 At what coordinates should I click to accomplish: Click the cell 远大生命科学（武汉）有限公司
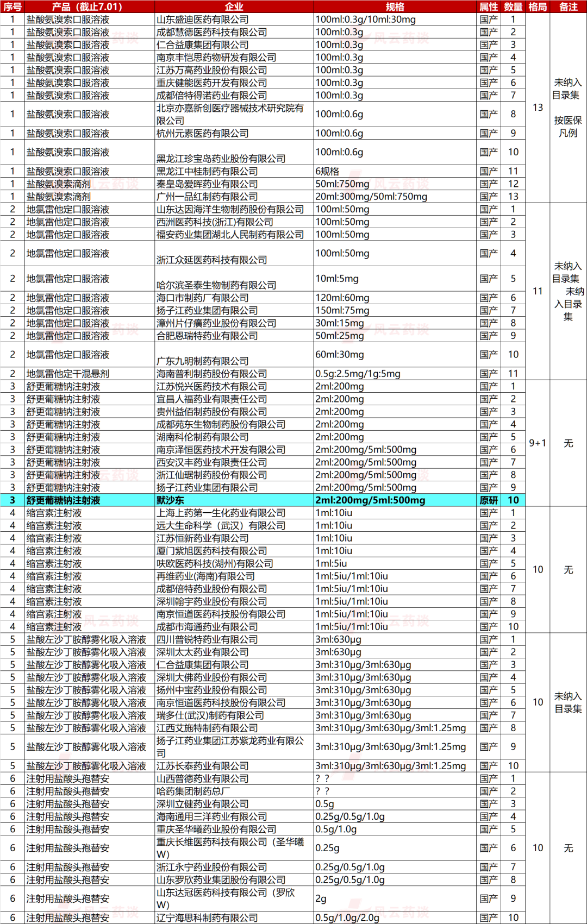point(234,525)
